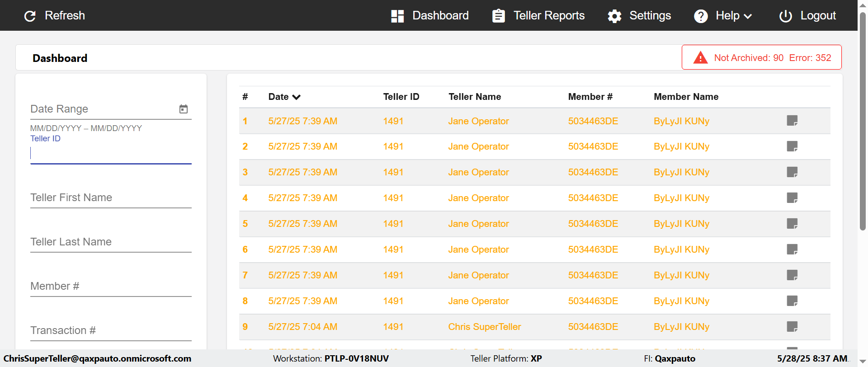The height and width of the screenshot is (367, 868).
Task: Click the Teller Reports clipboard icon
Action: point(498,16)
